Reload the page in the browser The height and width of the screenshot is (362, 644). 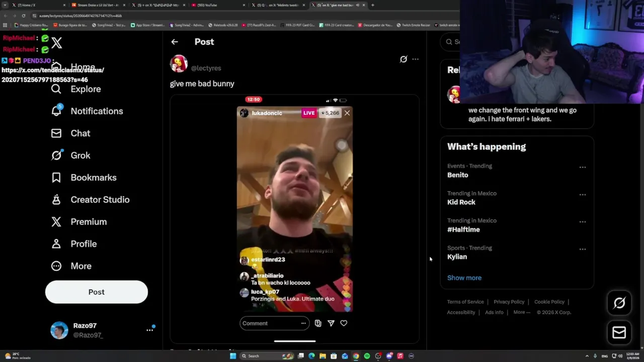(23, 16)
